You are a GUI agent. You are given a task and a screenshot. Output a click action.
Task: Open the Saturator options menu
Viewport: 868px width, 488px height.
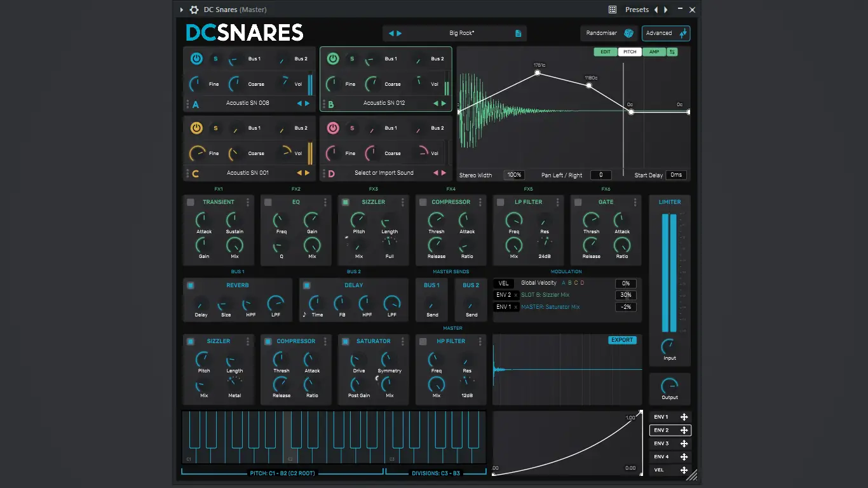(x=403, y=341)
